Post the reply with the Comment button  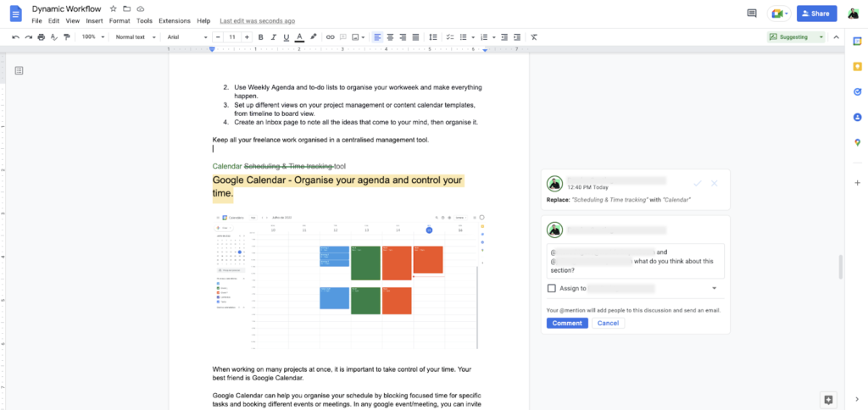(x=567, y=323)
